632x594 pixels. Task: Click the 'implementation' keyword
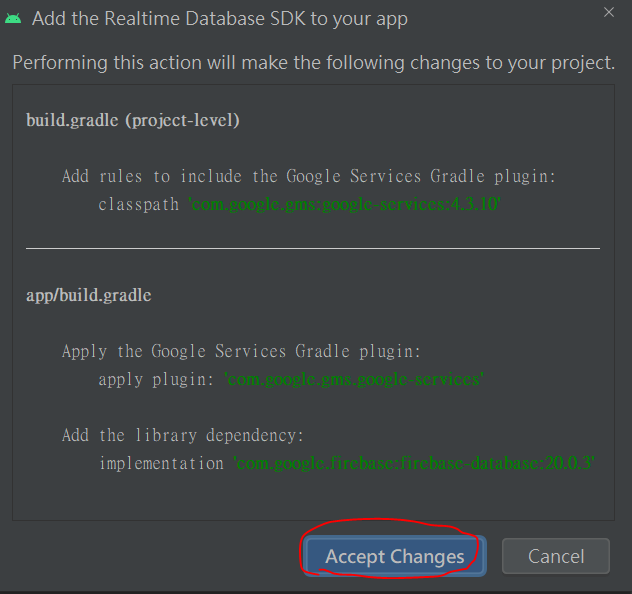click(161, 463)
